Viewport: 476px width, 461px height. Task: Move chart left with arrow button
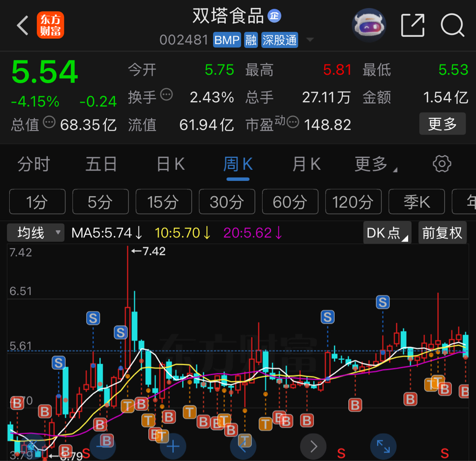point(243,447)
